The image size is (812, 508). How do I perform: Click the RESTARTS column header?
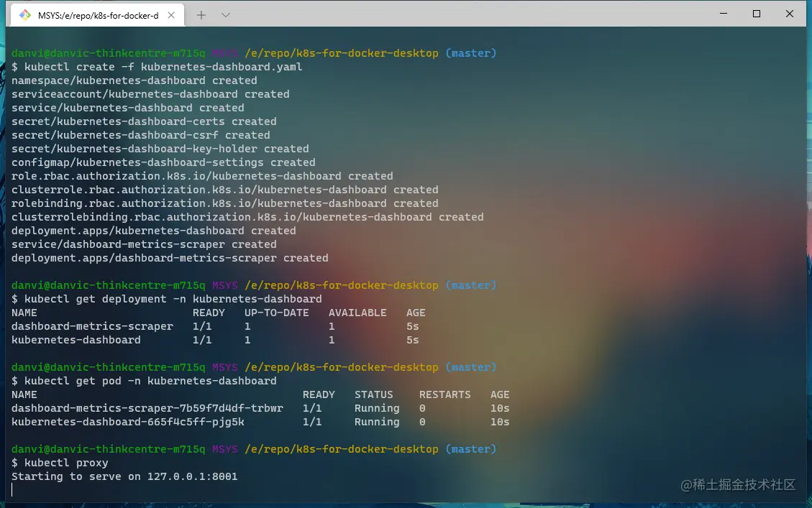(x=445, y=394)
